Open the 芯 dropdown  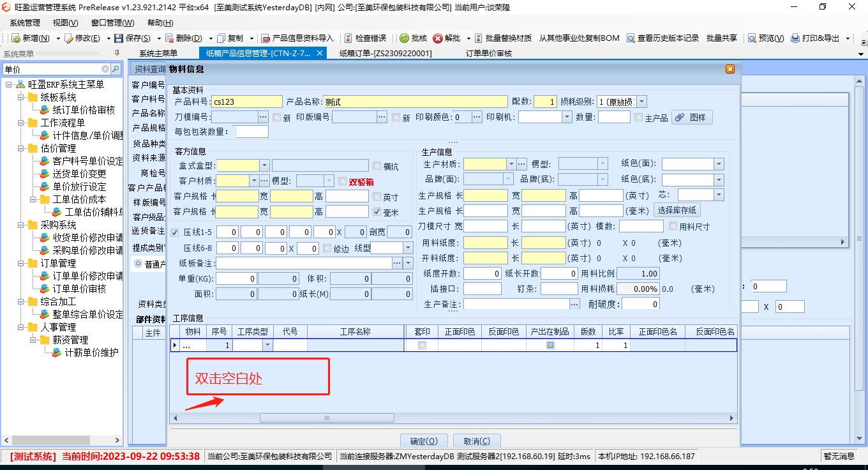[x=719, y=195]
